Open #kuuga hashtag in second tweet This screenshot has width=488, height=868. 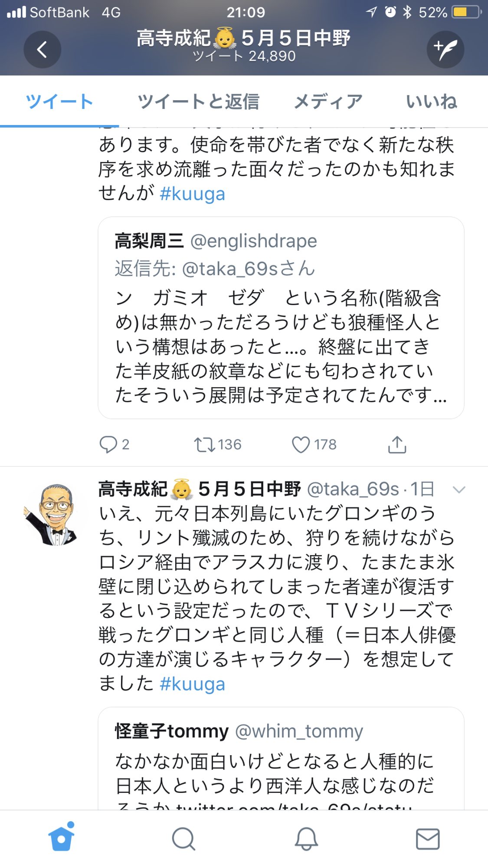tap(192, 684)
